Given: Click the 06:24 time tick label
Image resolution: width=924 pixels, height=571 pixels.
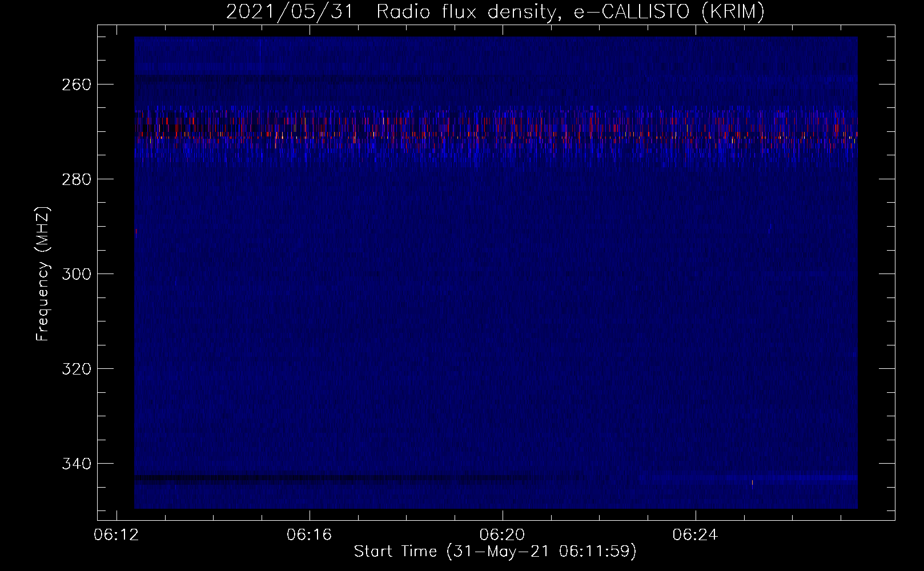Looking at the screenshot, I should click(x=695, y=535).
